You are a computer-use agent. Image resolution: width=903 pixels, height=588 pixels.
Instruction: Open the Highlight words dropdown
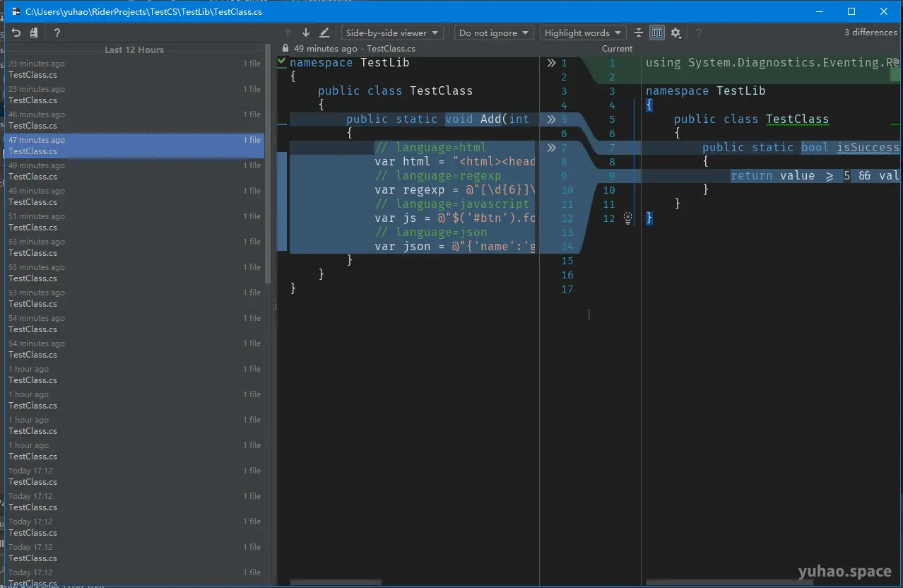click(582, 32)
